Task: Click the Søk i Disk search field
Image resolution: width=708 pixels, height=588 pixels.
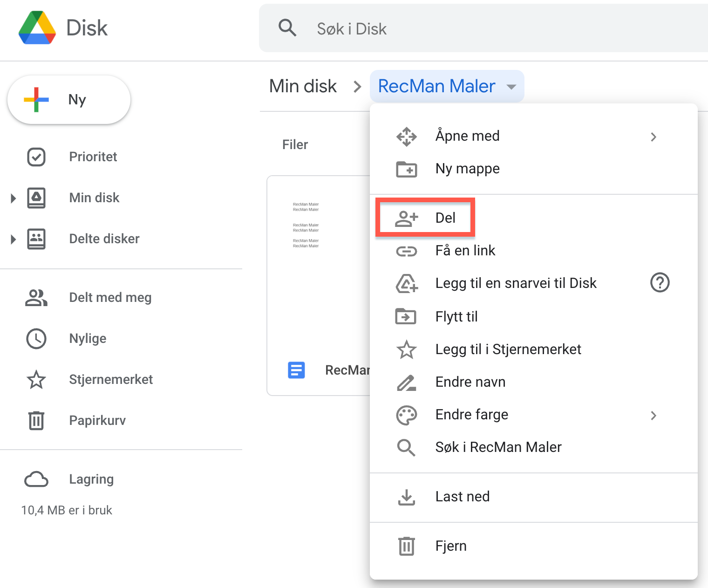Action: click(x=466, y=29)
